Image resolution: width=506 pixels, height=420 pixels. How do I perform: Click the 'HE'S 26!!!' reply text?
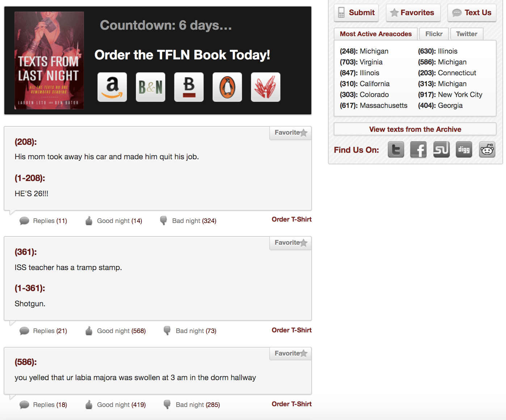[x=31, y=194]
